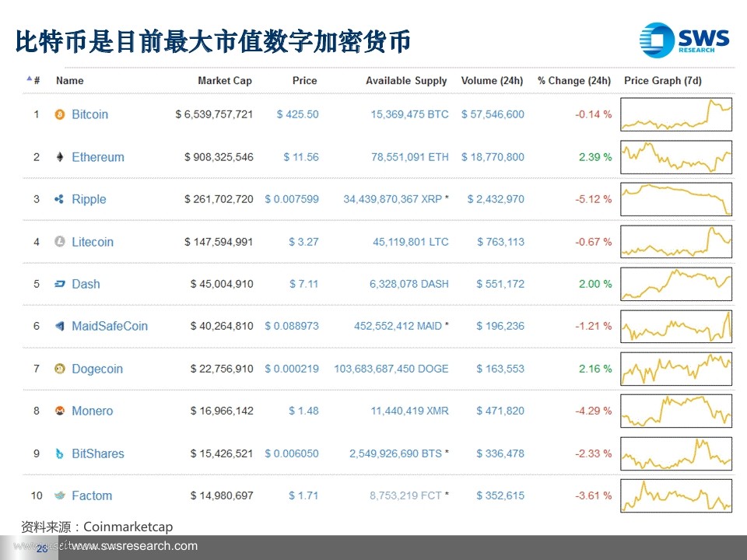Click Bitcoin volume $ 57,546,600
This screenshot has height=560, width=747.
pyautogui.click(x=493, y=114)
